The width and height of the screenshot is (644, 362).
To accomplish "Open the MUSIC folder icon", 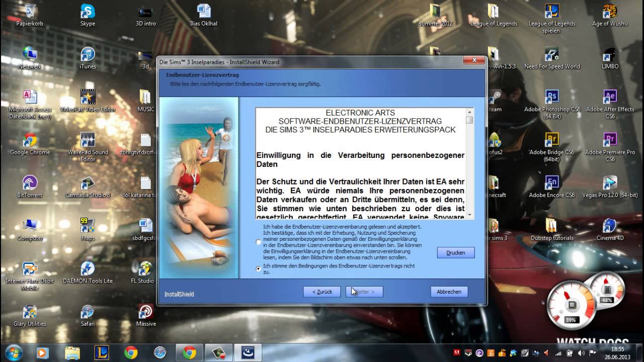I will pyautogui.click(x=145, y=101).
